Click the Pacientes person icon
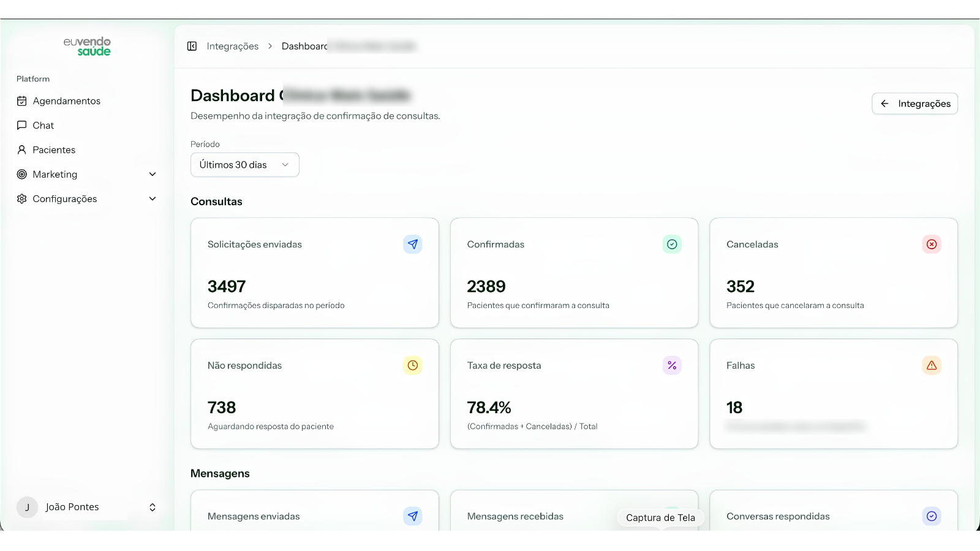The image size is (980, 551). click(22, 150)
